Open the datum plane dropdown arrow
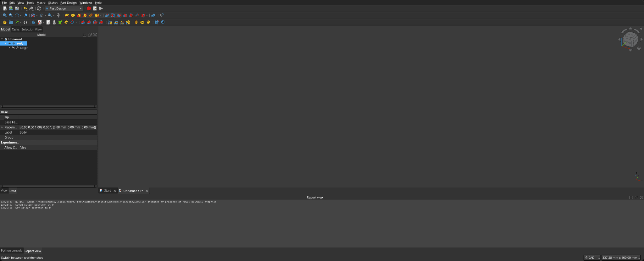Viewport: 644px width, 261px height. point(76,22)
